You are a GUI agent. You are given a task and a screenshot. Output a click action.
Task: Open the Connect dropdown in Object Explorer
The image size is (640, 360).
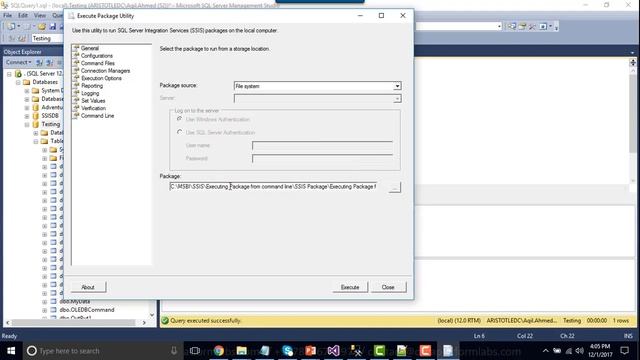19,62
